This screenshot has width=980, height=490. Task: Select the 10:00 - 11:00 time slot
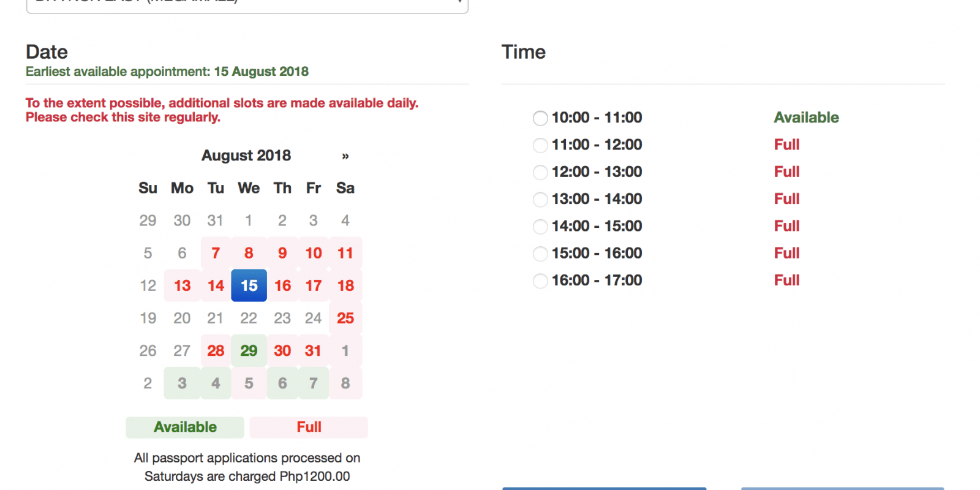coord(540,118)
